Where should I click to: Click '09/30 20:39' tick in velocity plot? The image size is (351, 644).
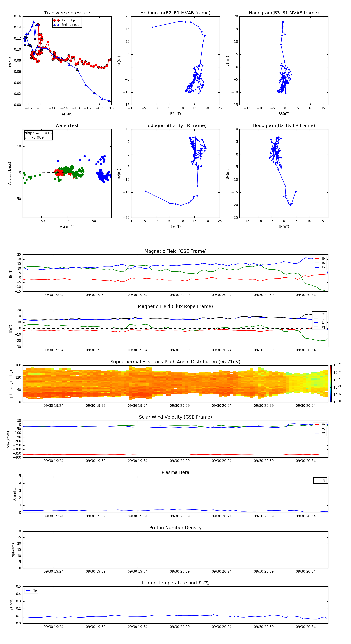pyautogui.click(x=264, y=461)
